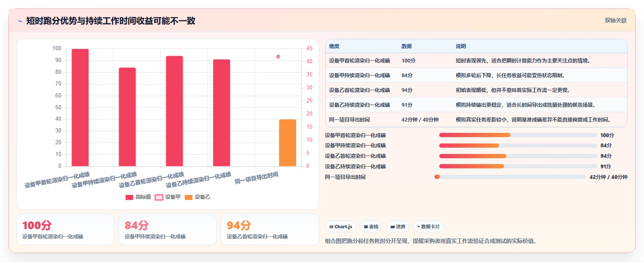Click the 维度 column header
Viewport: 644px width, 262px height.
(x=334, y=46)
